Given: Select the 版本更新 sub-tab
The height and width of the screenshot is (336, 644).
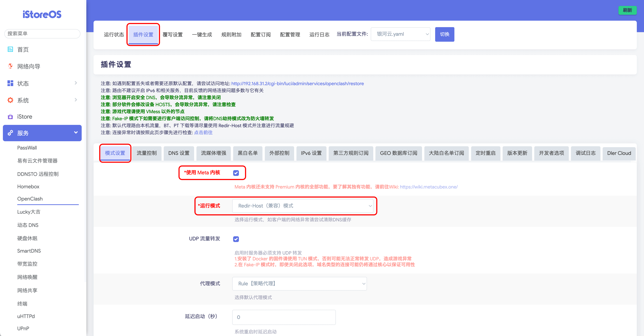Looking at the screenshot, I should (x=517, y=153).
